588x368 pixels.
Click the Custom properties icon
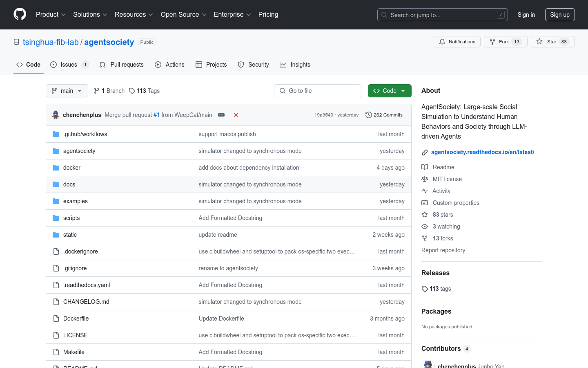click(425, 203)
